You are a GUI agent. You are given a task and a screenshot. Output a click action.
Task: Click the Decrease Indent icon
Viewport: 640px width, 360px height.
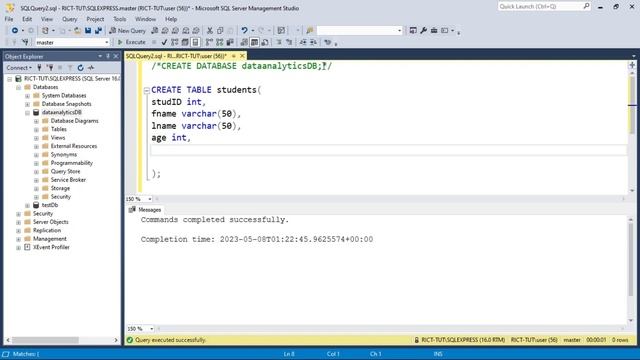(x=303, y=42)
